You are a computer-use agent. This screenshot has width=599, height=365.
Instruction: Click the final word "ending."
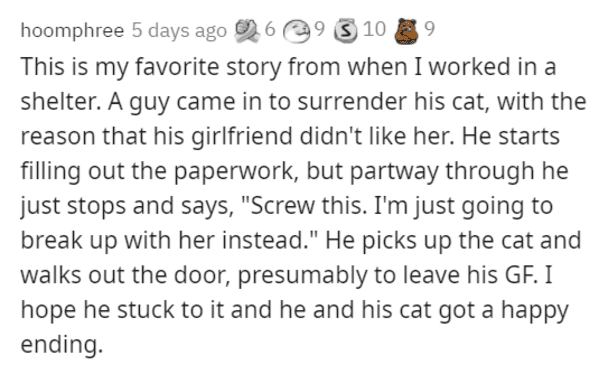62,345
